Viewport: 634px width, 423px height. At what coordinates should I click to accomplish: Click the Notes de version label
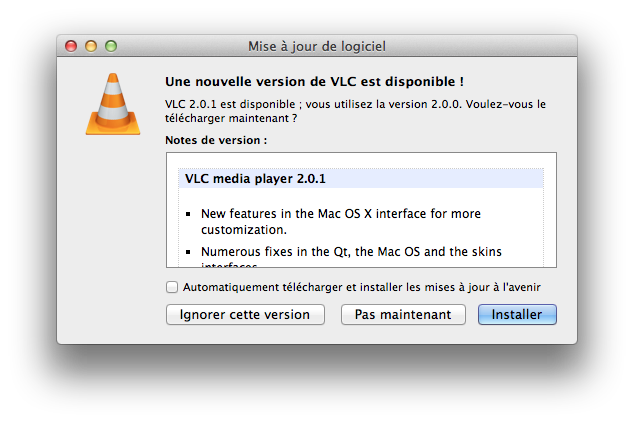(216, 140)
